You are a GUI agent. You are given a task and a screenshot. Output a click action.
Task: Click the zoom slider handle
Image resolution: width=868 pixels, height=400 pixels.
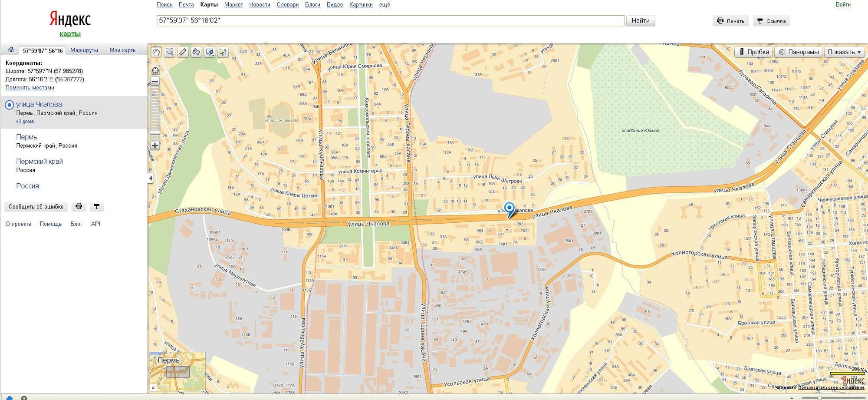click(x=155, y=133)
